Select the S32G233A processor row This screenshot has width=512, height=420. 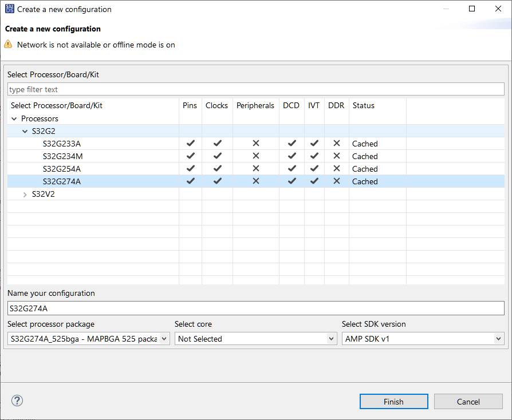pos(61,143)
